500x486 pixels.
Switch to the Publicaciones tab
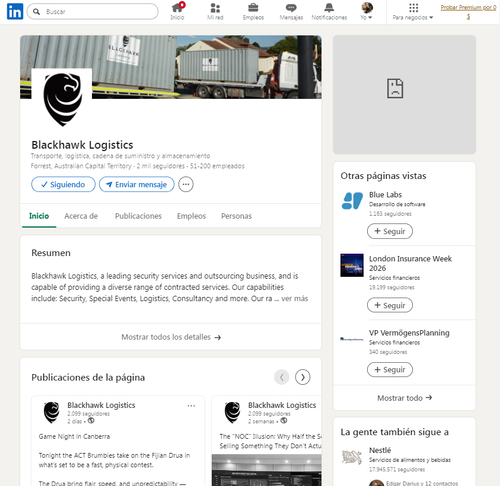138,216
